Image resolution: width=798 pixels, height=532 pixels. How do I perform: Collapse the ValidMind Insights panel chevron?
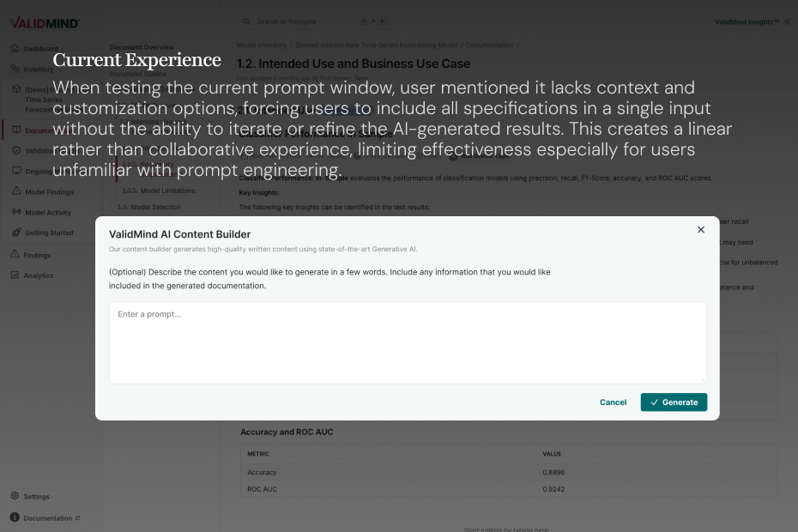788,21
